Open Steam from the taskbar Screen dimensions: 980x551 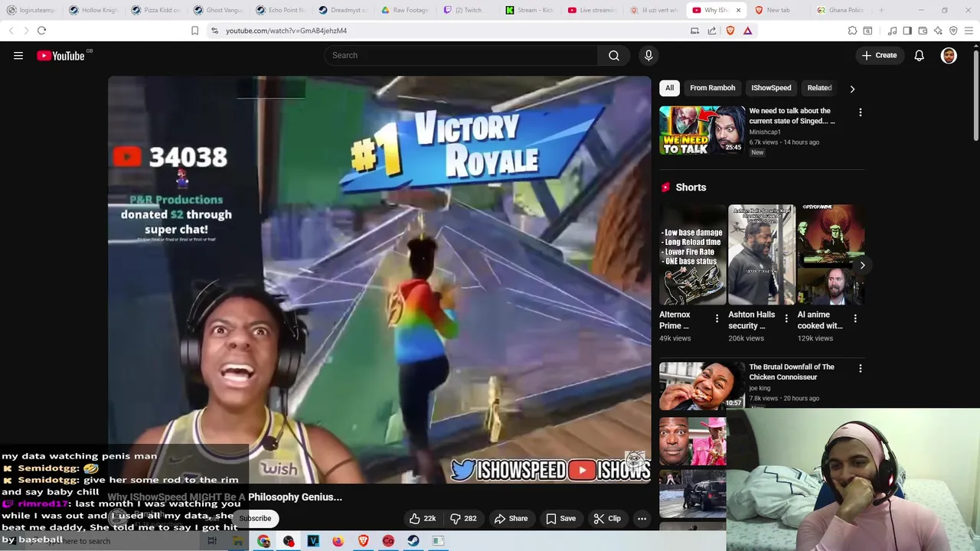(413, 541)
